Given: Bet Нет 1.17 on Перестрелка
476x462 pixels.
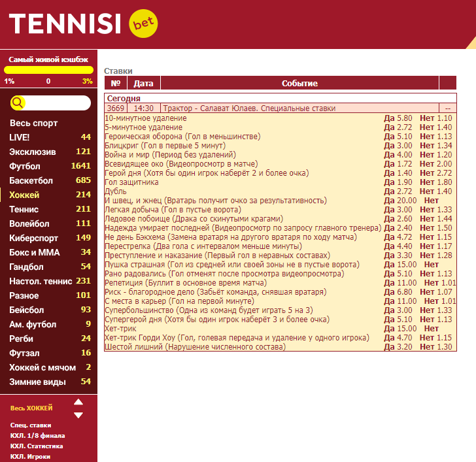Looking at the screenshot, I should [436, 246].
